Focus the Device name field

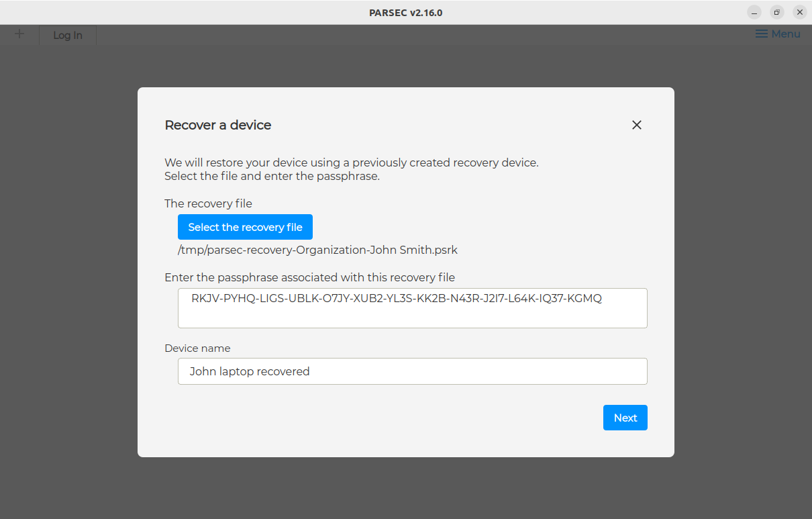tap(413, 371)
